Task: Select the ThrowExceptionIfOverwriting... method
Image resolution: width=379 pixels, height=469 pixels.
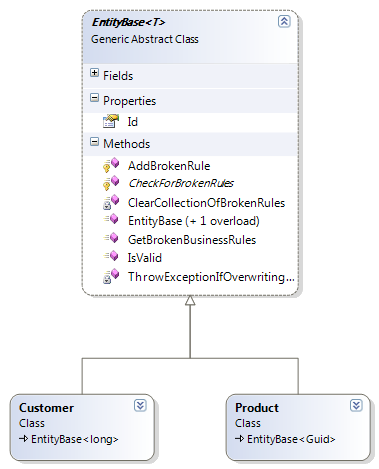Action: click(x=211, y=277)
